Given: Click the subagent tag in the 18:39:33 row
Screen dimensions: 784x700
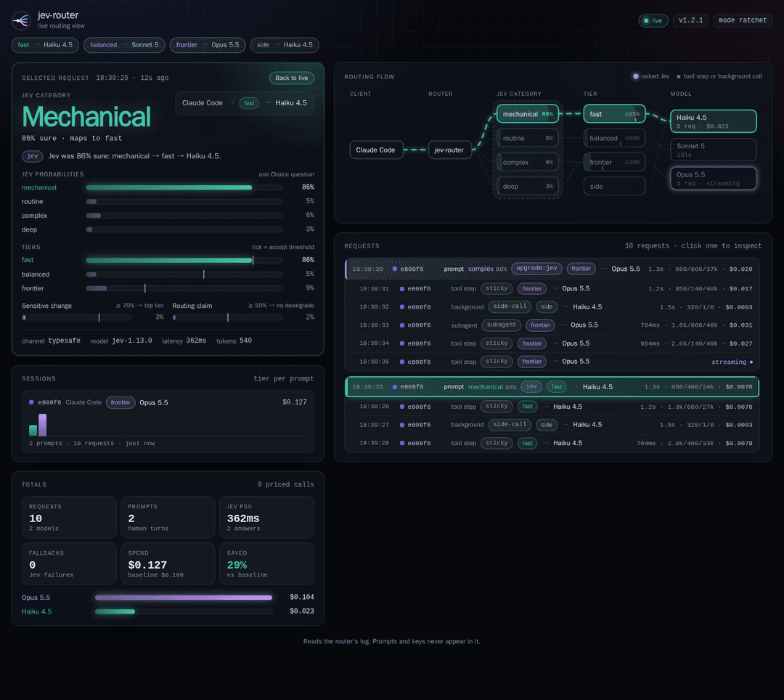Looking at the screenshot, I should (x=501, y=325).
